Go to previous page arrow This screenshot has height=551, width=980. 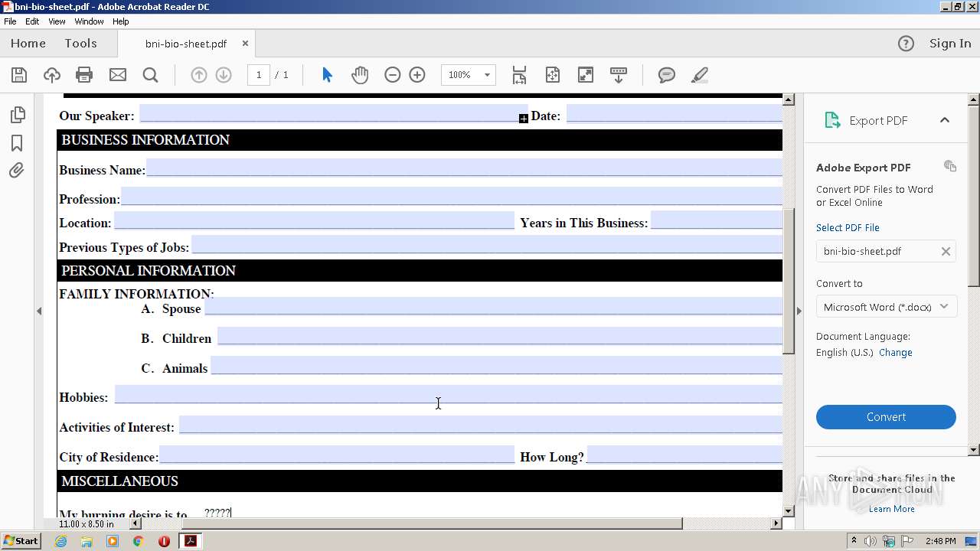[198, 75]
